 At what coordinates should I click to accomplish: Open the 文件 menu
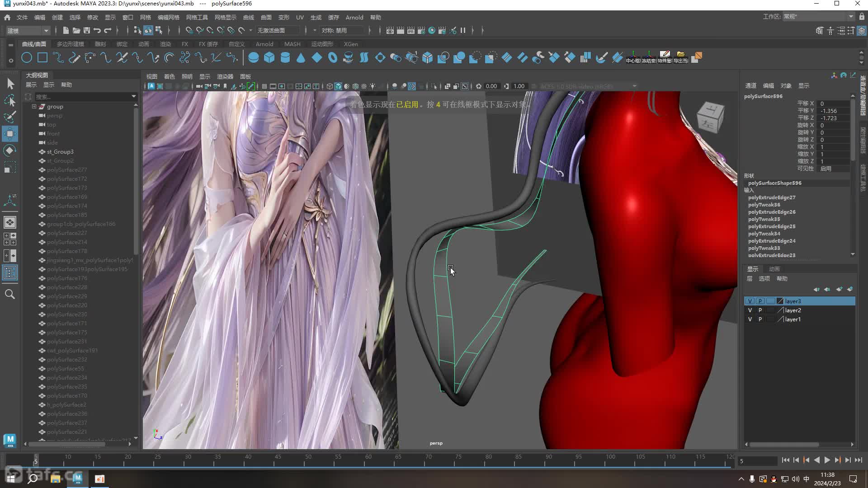coord(22,17)
